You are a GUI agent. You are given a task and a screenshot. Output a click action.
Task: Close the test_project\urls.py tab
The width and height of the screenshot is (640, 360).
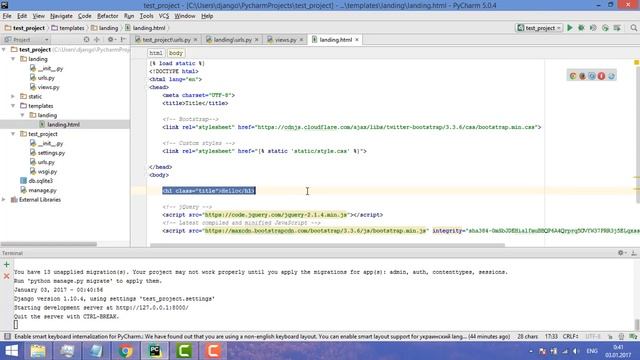pos(196,40)
